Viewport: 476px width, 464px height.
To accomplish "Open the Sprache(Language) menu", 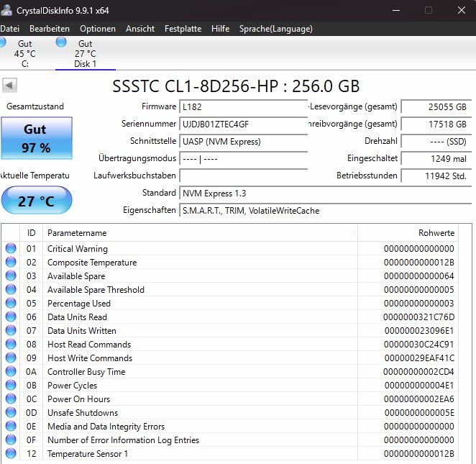I will [275, 29].
